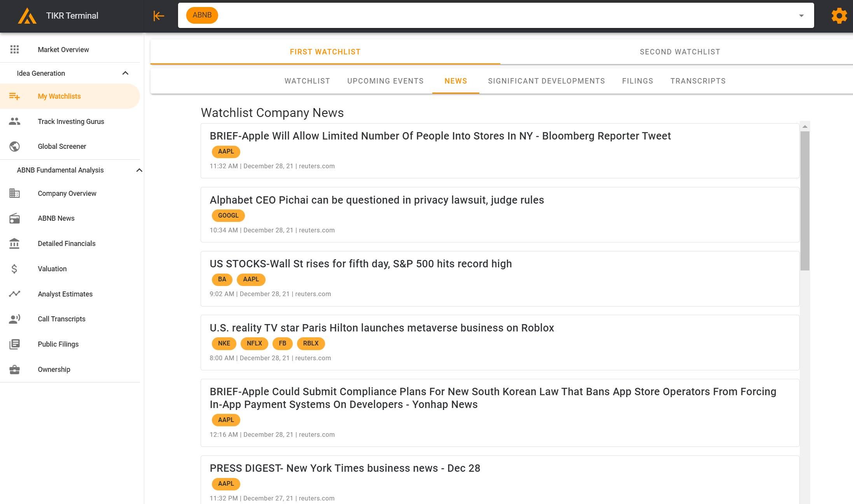Viewport: 853px width, 504px height.
Task: Open the Significant Developments sub-tab
Action: [547, 81]
